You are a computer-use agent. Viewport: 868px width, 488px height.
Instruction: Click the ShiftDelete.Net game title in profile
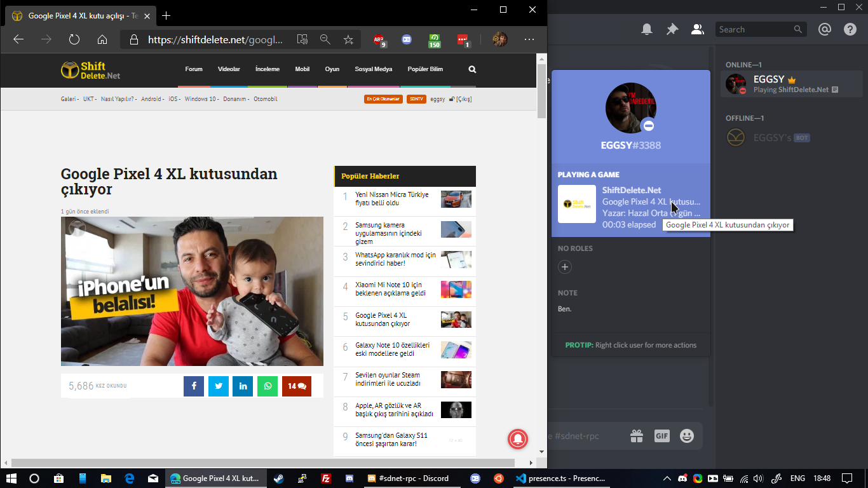pyautogui.click(x=632, y=190)
